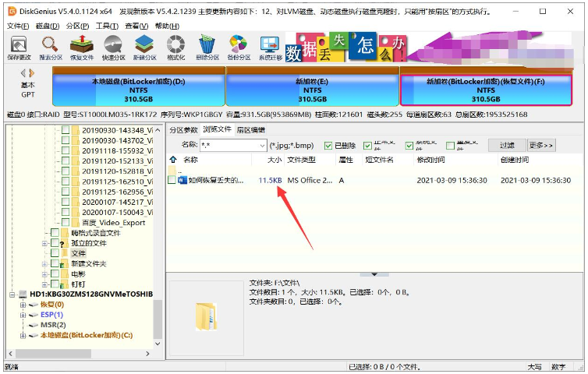Open the '..' parent folder entry
588x374 pixels.
coord(175,170)
